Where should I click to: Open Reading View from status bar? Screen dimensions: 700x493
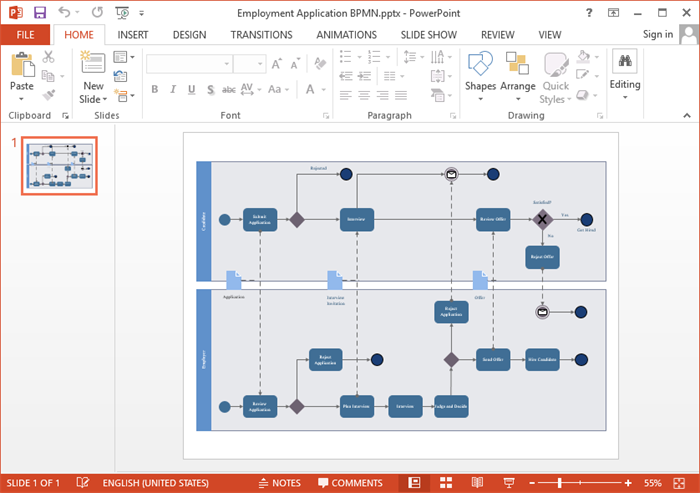click(x=477, y=483)
